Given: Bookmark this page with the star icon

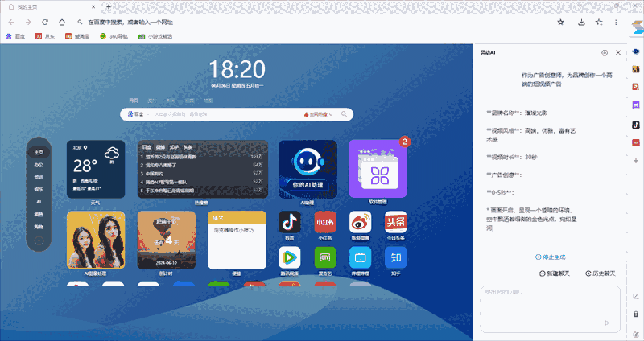Looking at the screenshot, I should (x=560, y=23).
